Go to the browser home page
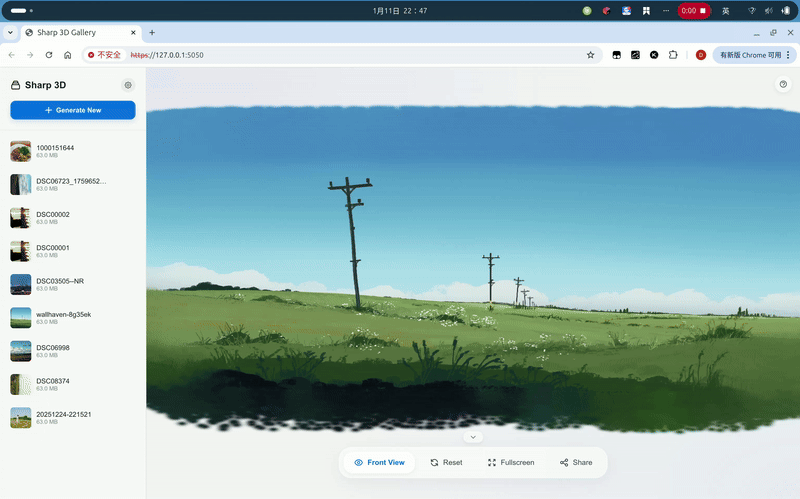800x499 pixels. [67, 55]
